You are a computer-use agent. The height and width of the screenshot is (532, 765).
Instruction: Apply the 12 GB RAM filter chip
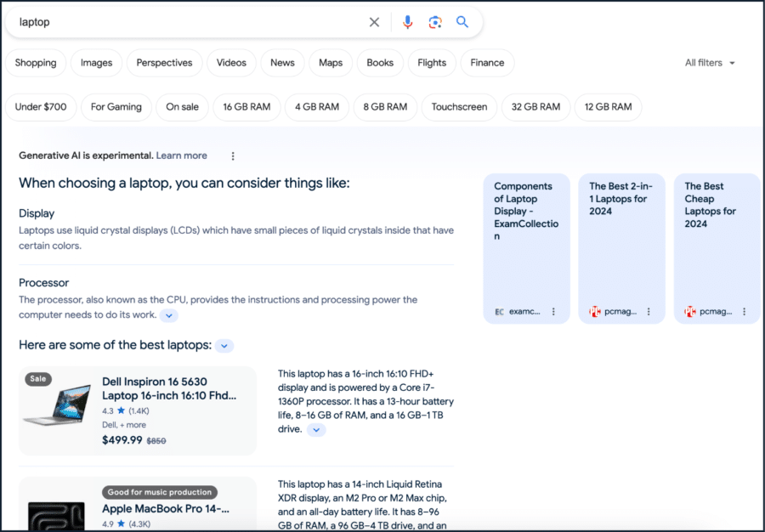click(x=608, y=107)
